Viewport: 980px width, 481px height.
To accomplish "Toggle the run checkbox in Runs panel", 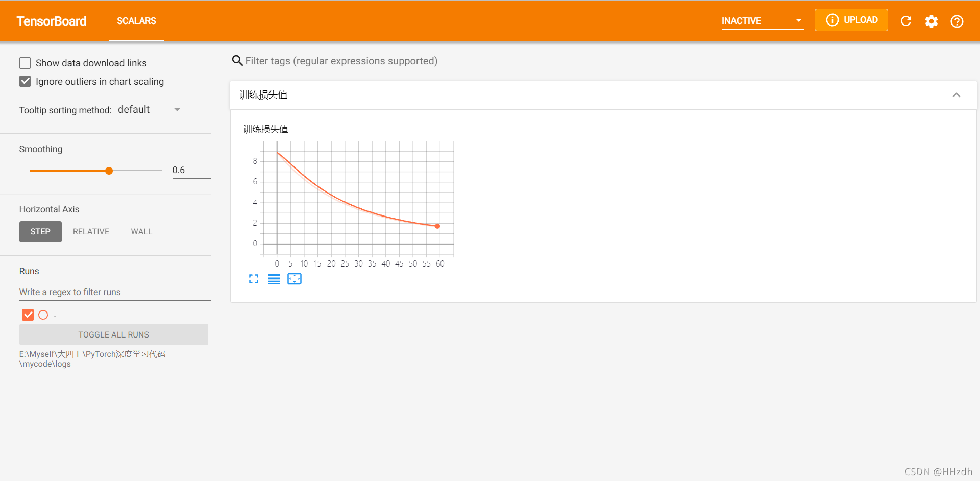I will tap(28, 315).
